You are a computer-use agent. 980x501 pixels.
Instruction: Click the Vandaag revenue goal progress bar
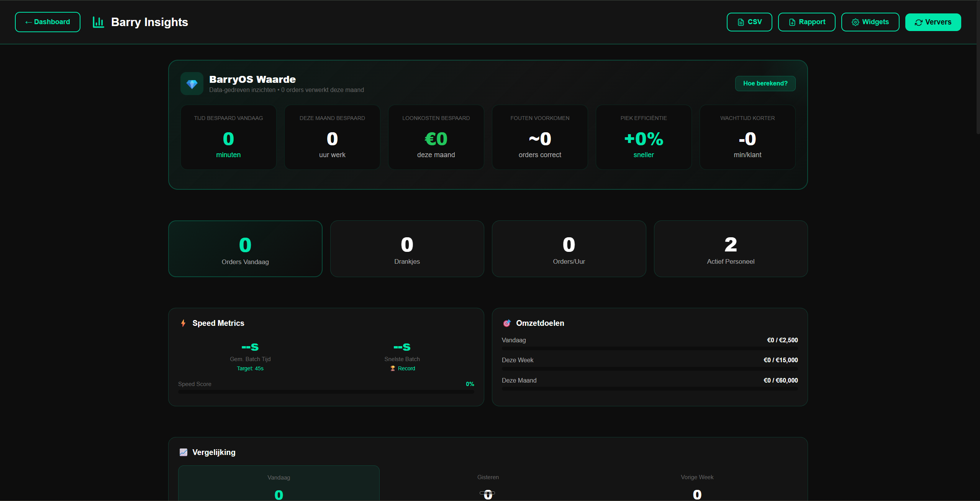pyautogui.click(x=649, y=348)
